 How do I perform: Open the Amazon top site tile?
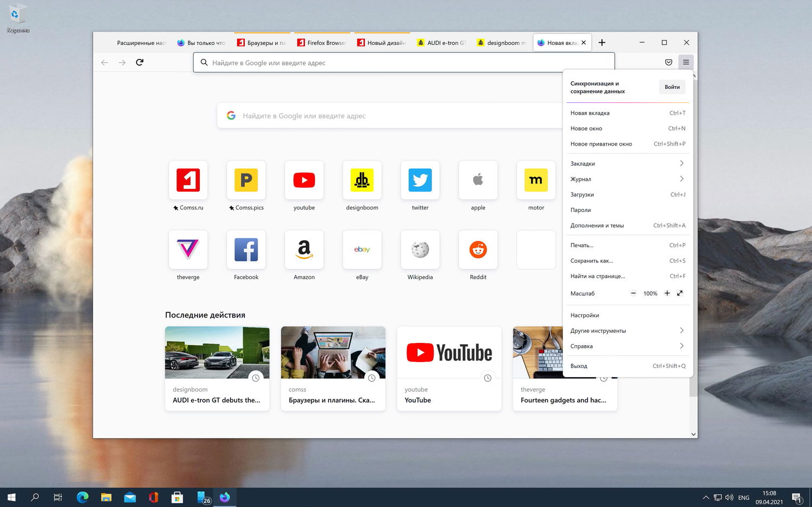(304, 249)
